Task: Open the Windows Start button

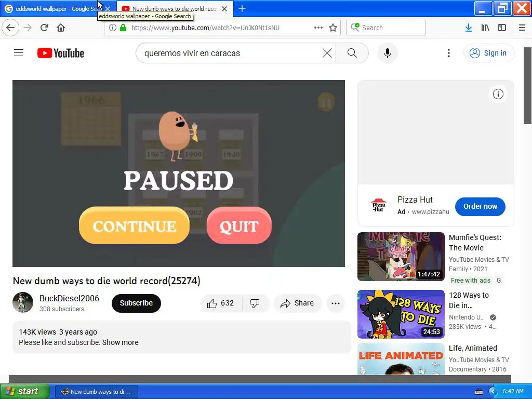Action: pyautogui.click(x=25, y=392)
